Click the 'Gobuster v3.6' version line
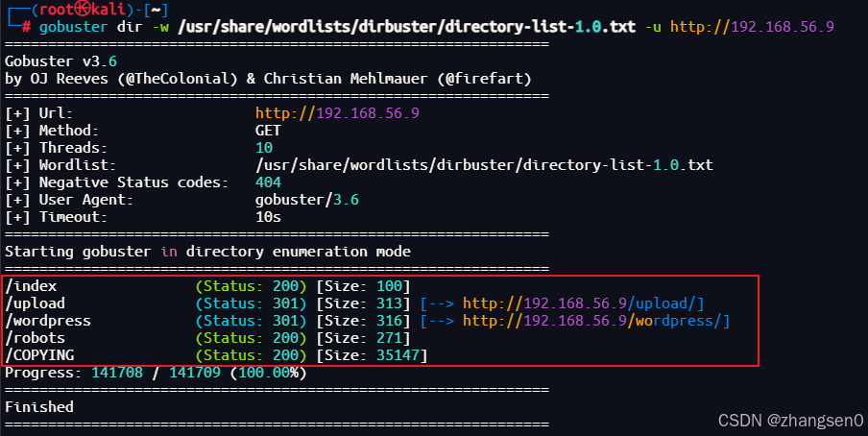This screenshot has width=868, height=436. pyautogui.click(x=60, y=61)
